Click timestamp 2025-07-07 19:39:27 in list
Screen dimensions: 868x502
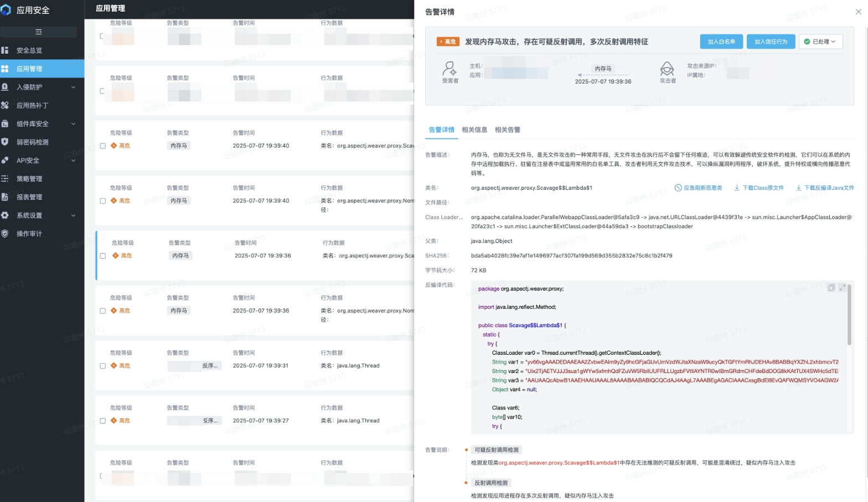click(x=261, y=421)
